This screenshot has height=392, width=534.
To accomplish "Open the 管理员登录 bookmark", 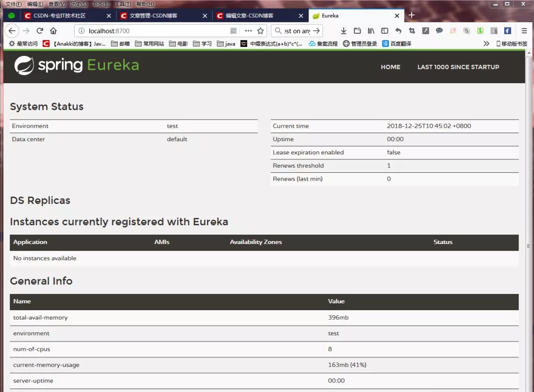I will click(x=360, y=44).
